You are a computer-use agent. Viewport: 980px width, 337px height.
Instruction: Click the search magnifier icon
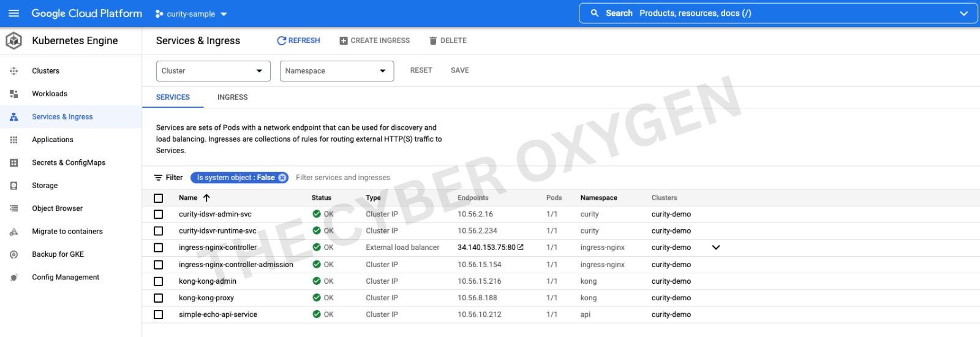(x=594, y=13)
